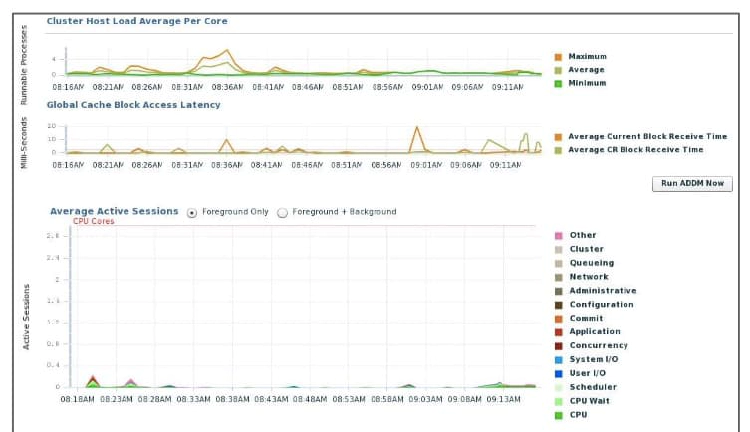Click the Other legend pink swatch

pos(558,236)
